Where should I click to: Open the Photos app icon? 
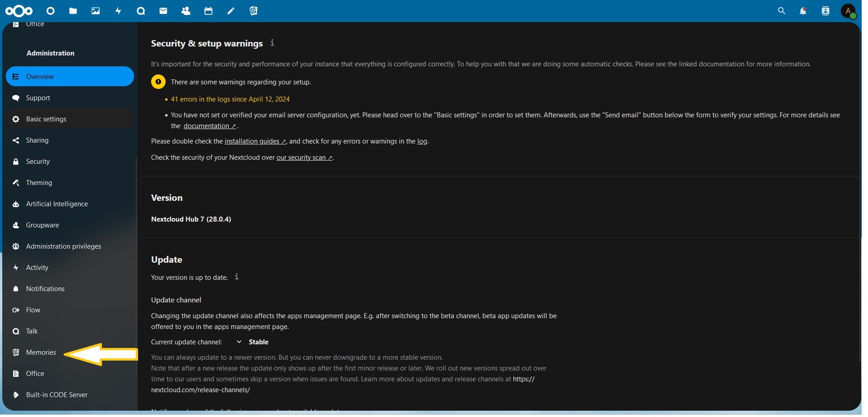tap(97, 11)
